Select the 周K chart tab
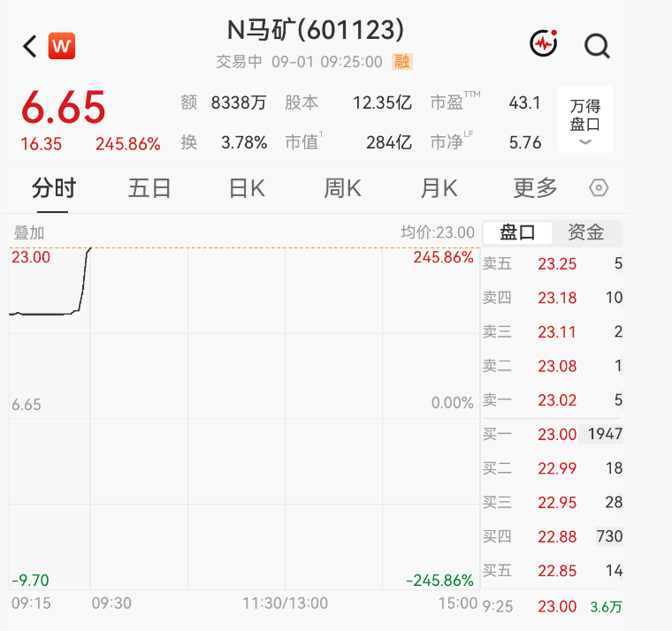The image size is (672, 631). [342, 188]
